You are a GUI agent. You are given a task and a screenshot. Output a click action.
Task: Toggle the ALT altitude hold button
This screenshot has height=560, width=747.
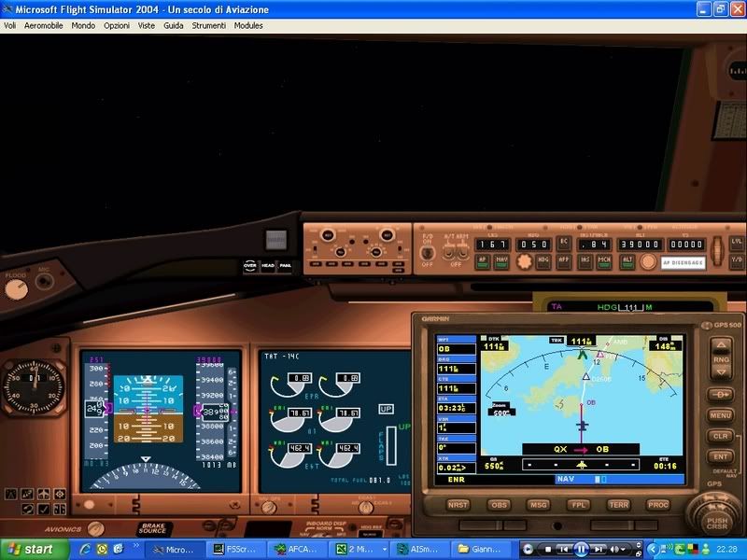[x=627, y=261]
